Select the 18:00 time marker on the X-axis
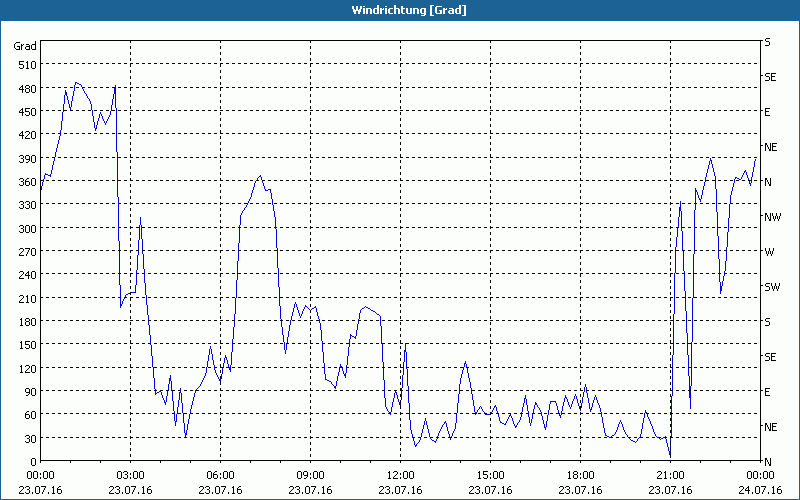This screenshot has height=500, width=800. (x=580, y=476)
